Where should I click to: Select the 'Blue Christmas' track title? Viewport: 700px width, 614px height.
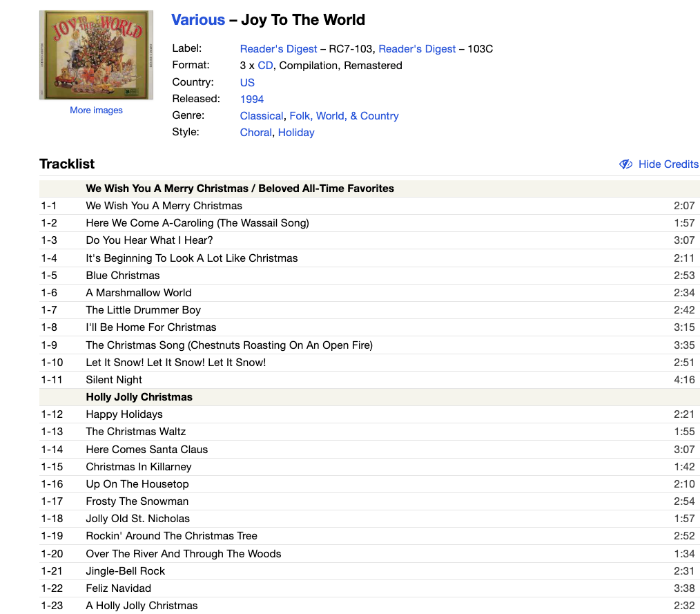[x=123, y=276]
